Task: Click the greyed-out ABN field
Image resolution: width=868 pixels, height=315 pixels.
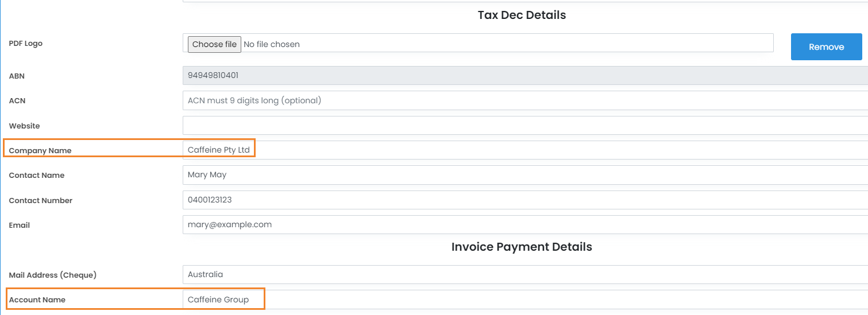Action: point(517,76)
